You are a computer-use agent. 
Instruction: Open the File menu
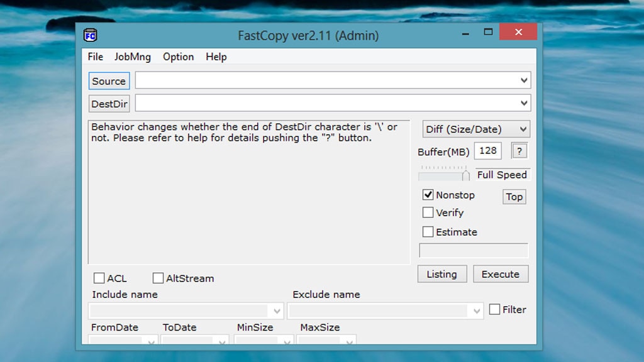[96, 57]
